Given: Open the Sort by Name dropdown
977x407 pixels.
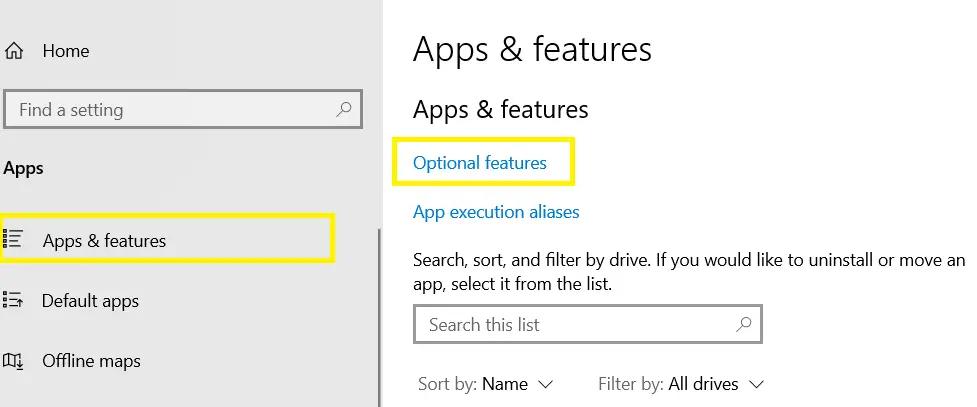Looking at the screenshot, I should click(485, 384).
